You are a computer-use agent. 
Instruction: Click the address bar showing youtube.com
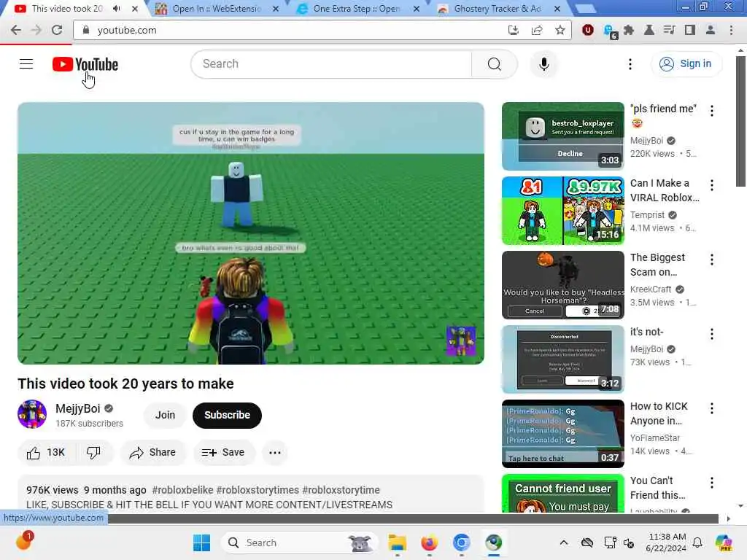(290, 30)
